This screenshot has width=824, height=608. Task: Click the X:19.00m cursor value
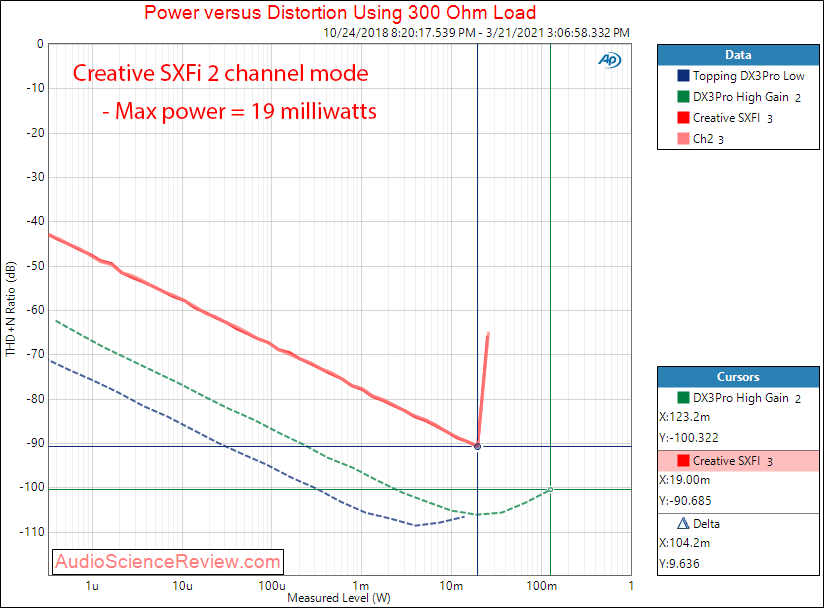tap(685, 480)
